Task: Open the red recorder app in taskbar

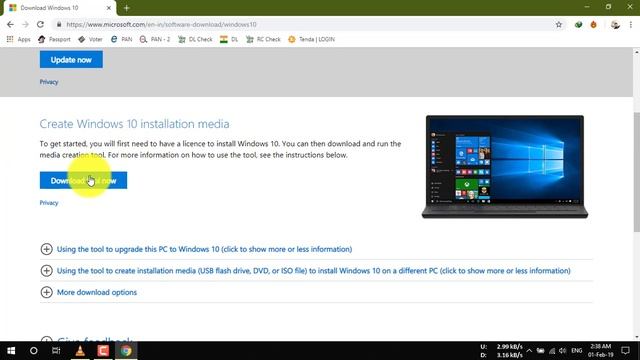Action: point(103,351)
